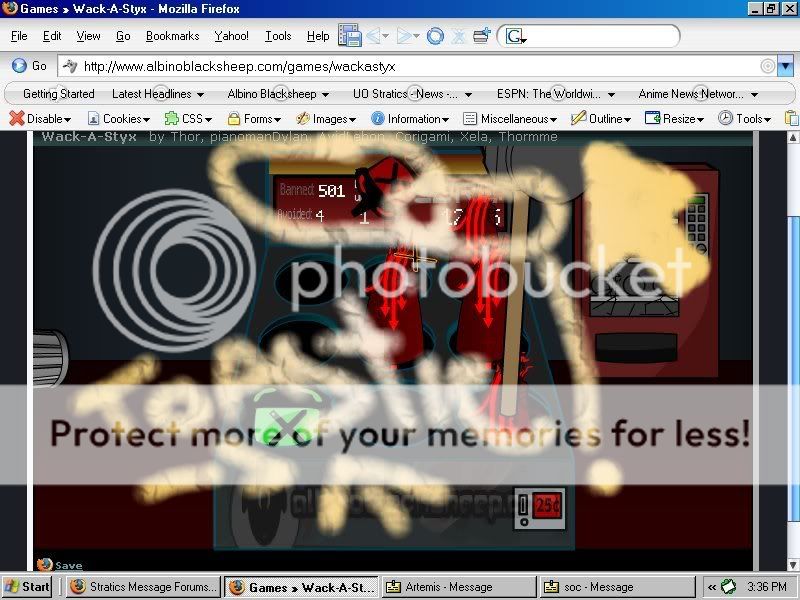
Task: Click the Stop loading X icon
Action: [459, 36]
